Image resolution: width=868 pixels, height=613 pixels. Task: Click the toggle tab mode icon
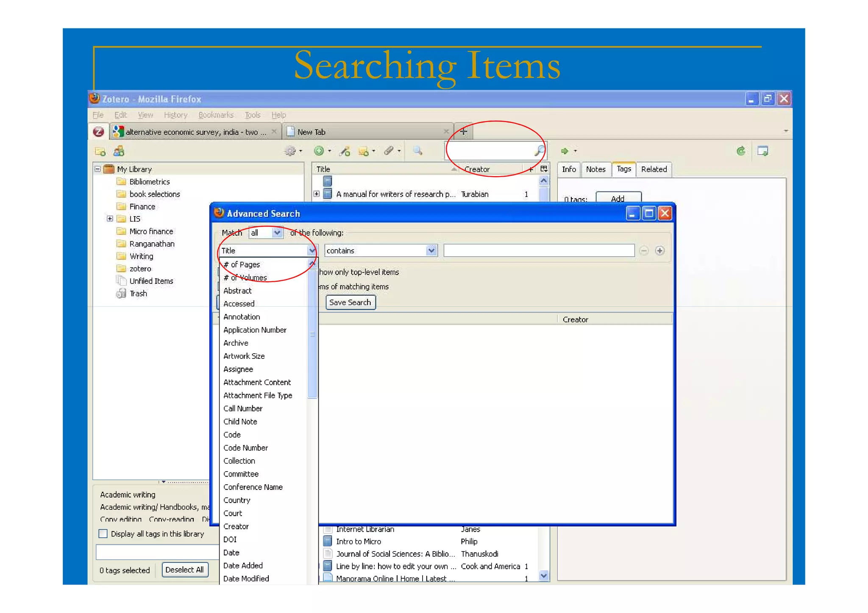763,151
